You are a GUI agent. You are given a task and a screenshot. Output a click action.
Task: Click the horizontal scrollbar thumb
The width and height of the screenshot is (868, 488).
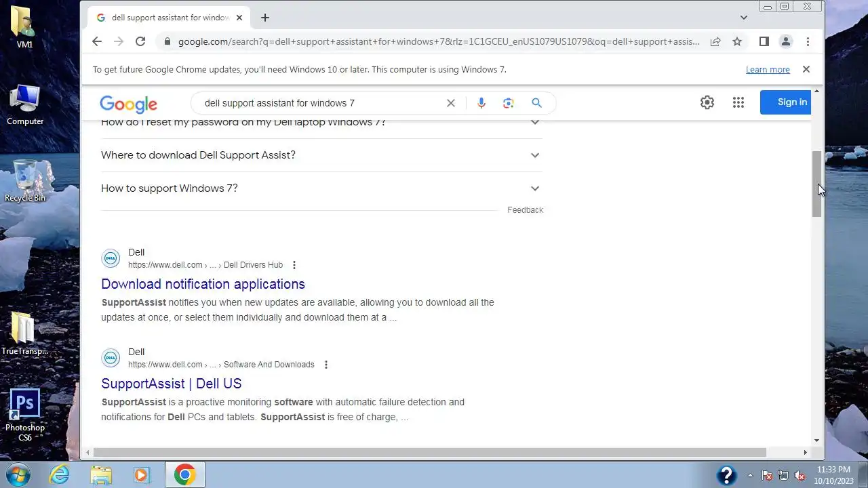[429, 452]
